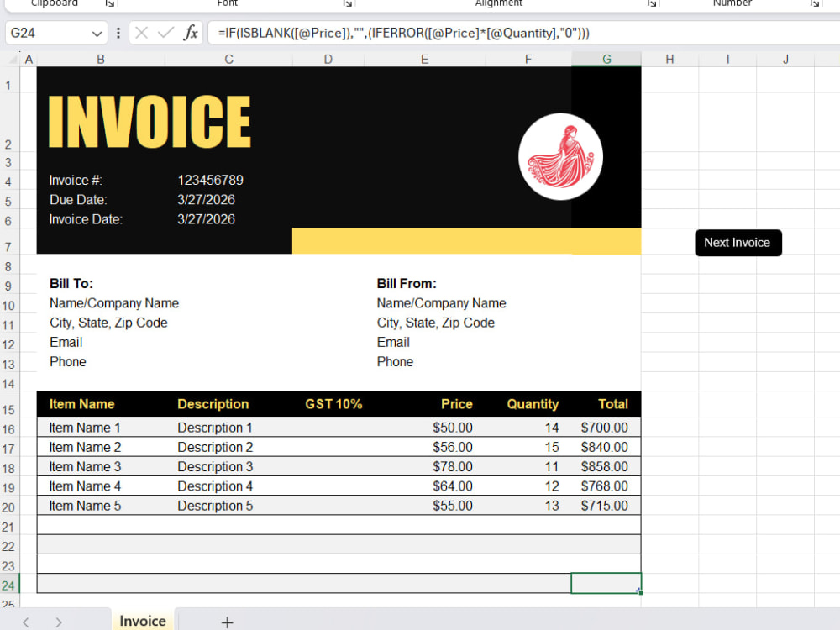Open the Font group dialog launcher
The width and height of the screenshot is (840, 630).
347,3
